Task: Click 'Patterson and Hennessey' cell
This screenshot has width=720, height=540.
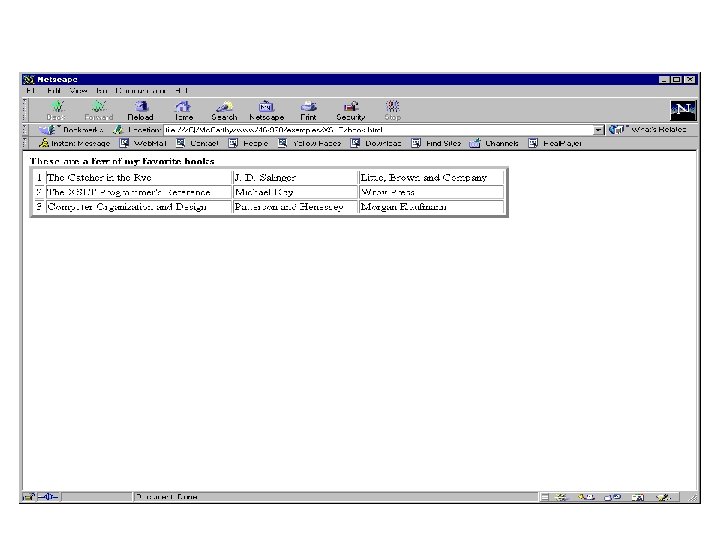Action: (295, 207)
